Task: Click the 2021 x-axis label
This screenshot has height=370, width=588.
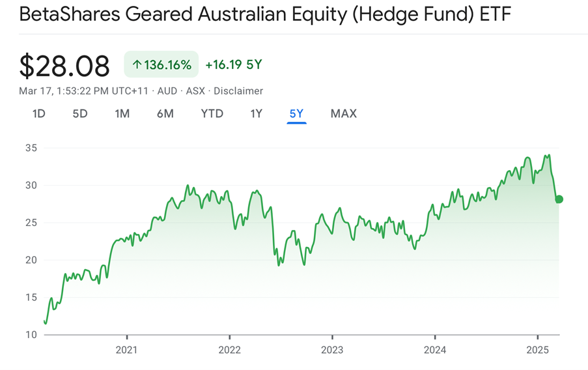Action: [x=126, y=350]
